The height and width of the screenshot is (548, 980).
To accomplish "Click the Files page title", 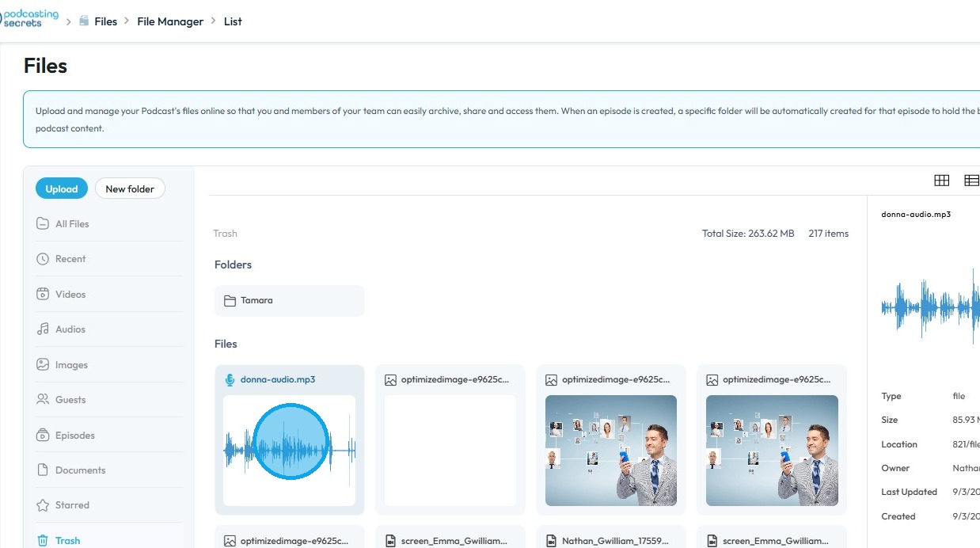I will [45, 66].
